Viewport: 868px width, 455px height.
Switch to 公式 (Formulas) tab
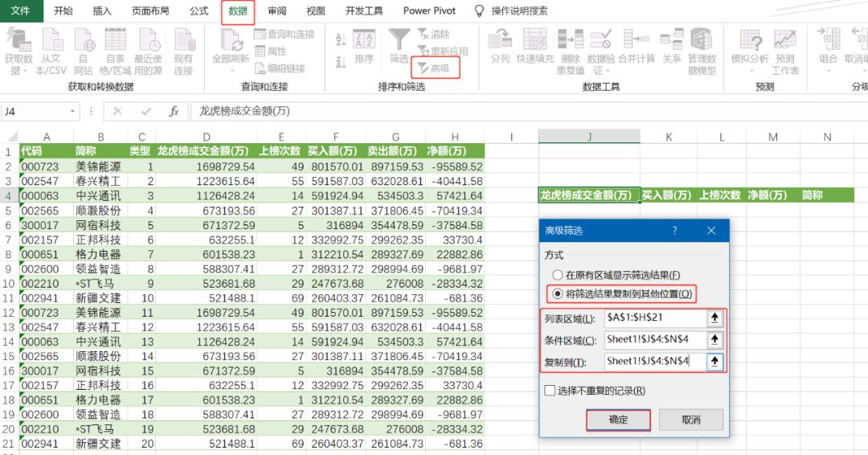click(199, 10)
